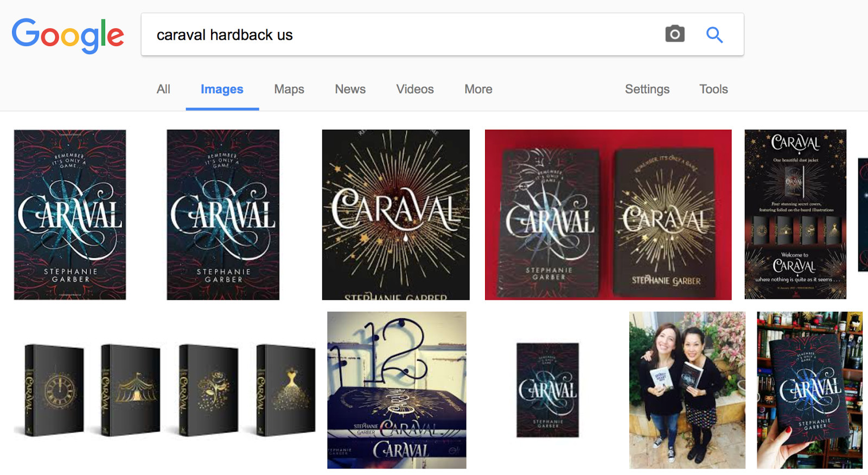This screenshot has height=475, width=868.
Task: Open the red background two-books photo
Action: click(608, 215)
